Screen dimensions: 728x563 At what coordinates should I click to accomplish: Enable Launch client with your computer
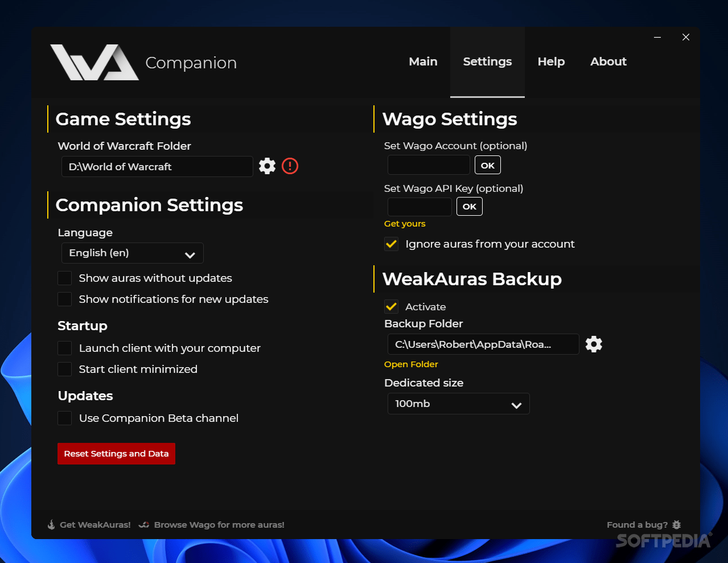(x=65, y=348)
